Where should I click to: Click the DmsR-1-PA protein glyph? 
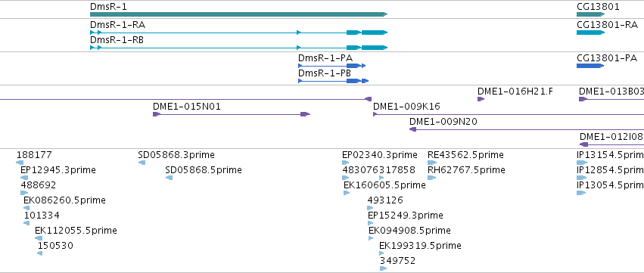(x=332, y=66)
